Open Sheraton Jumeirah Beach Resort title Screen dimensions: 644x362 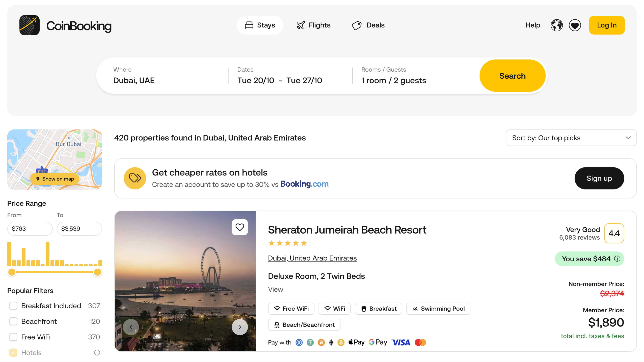pos(347,230)
